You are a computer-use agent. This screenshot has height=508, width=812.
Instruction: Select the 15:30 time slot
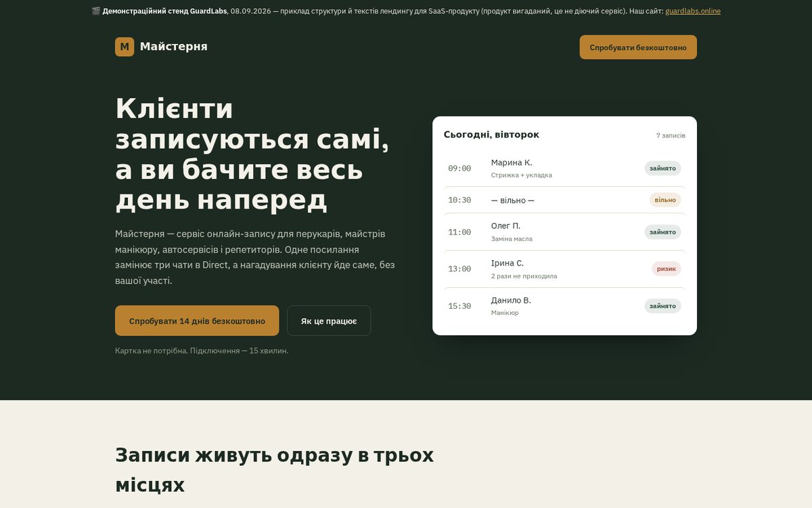point(459,306)
